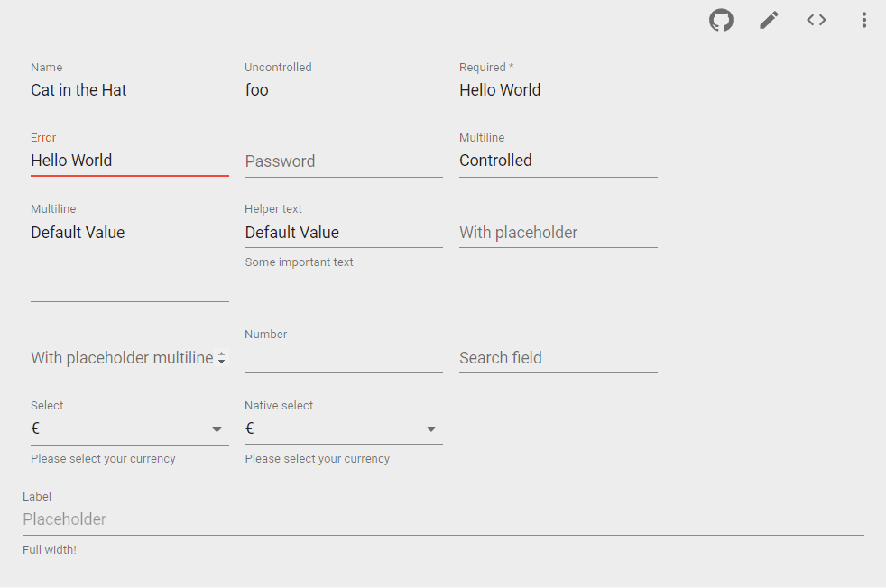Click the Search field input
The width and height of the screenshot is (886, 588).
point(558,358)
